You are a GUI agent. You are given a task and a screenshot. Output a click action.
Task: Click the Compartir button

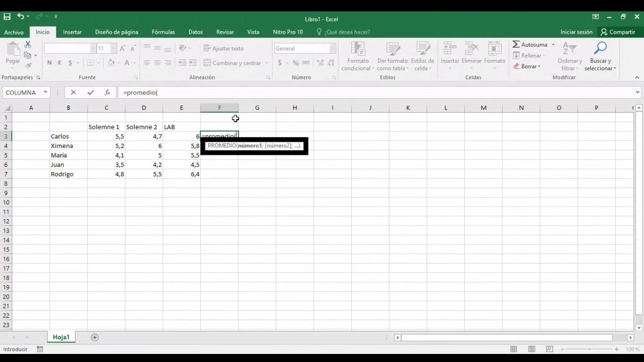pos(618,32)
